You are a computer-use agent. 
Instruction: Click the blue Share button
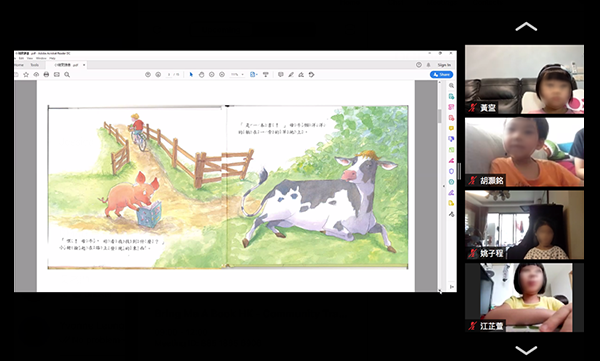[442, 75]
